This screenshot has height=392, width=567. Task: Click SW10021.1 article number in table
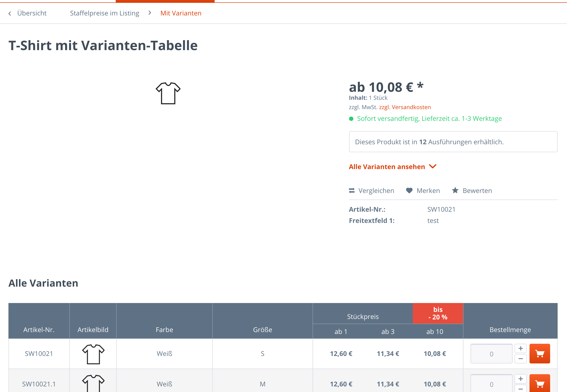[x=39, y=384]
